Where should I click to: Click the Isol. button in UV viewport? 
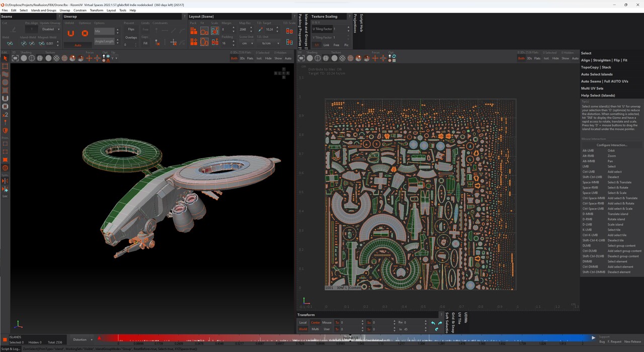click(x=546, y=58)
